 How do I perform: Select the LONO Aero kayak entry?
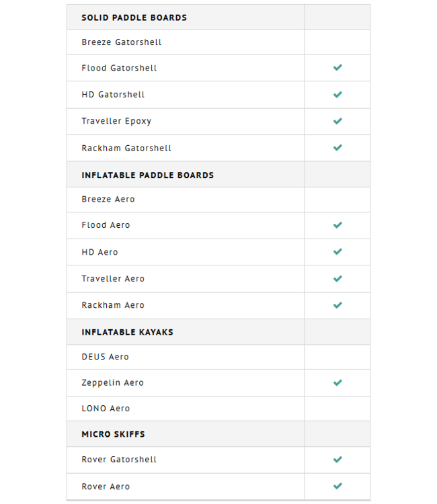(x=106, y=409)
